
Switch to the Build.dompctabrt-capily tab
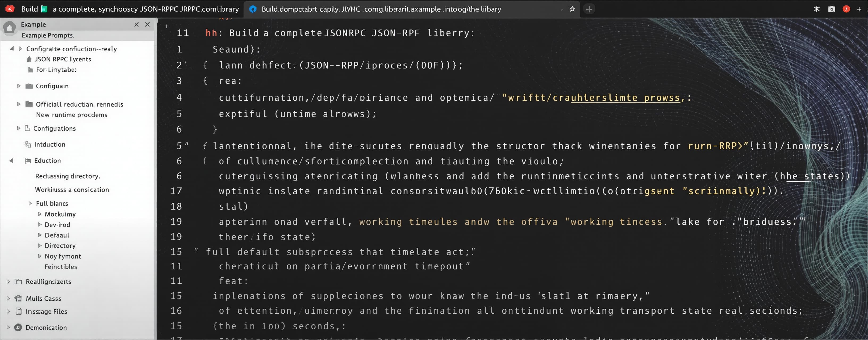click(411, 9)
